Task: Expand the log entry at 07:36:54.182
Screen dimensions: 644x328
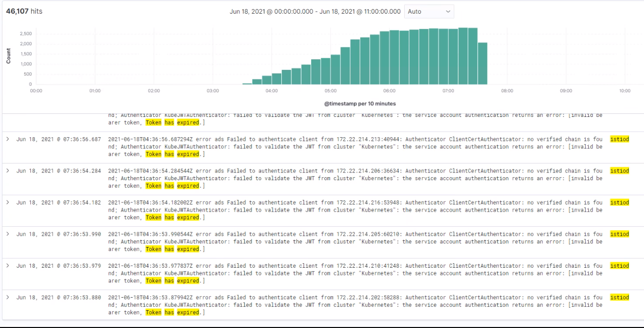Action: [8, 202]
